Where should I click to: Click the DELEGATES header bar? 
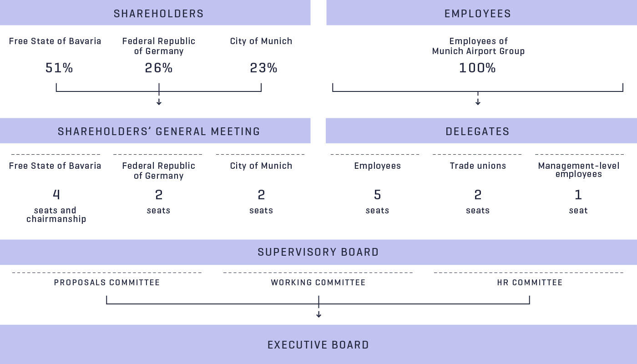pos(481,131)
